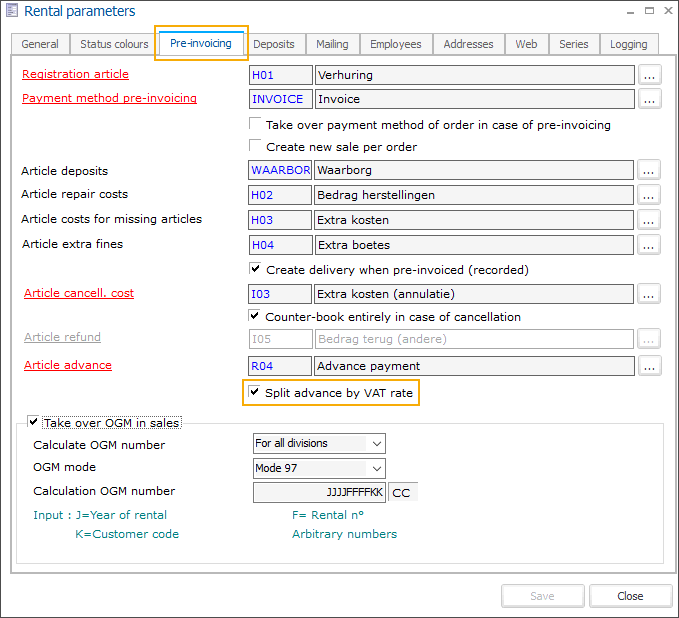Image resolution: width=679 pixels, height=618 pixels.
Task: Click the Calculation OGM number input field
Action: [319, 492]
